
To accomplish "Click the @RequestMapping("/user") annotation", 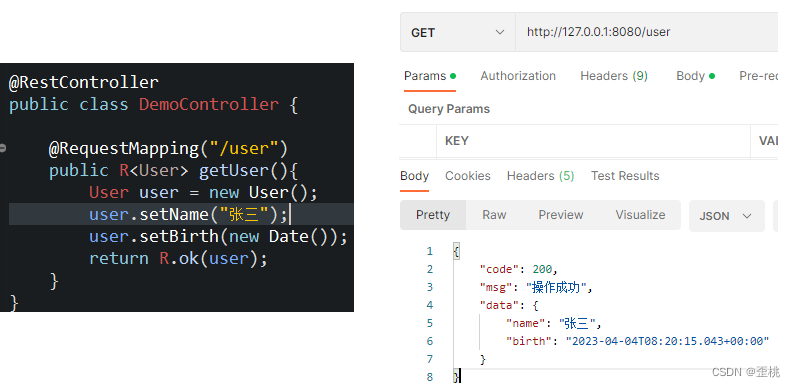I will pos(168,149).
